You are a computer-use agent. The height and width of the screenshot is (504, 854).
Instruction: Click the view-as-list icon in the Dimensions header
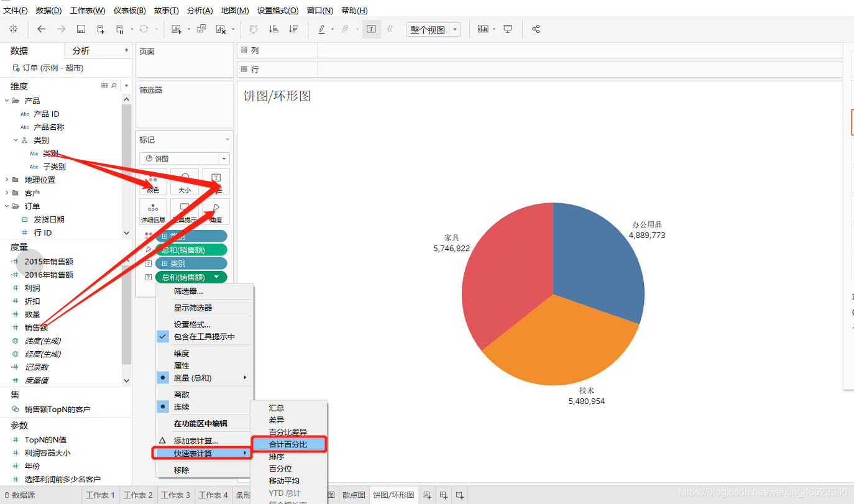pos(104,86)
